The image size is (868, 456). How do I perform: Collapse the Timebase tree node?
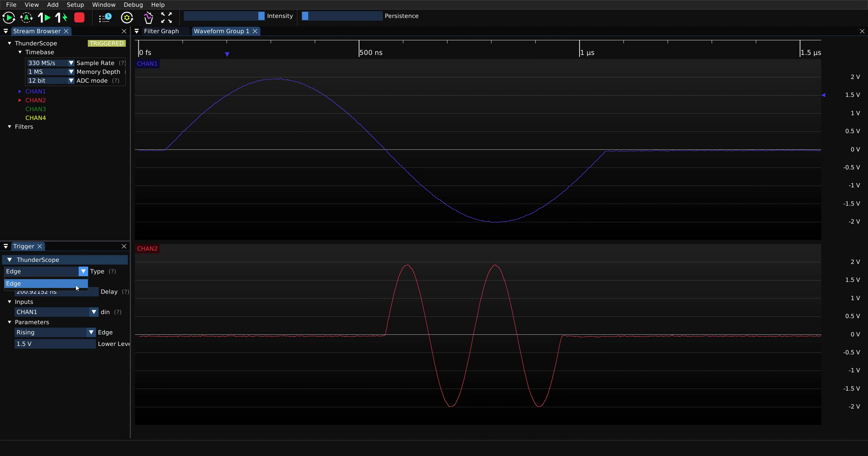tap(20, 52)
